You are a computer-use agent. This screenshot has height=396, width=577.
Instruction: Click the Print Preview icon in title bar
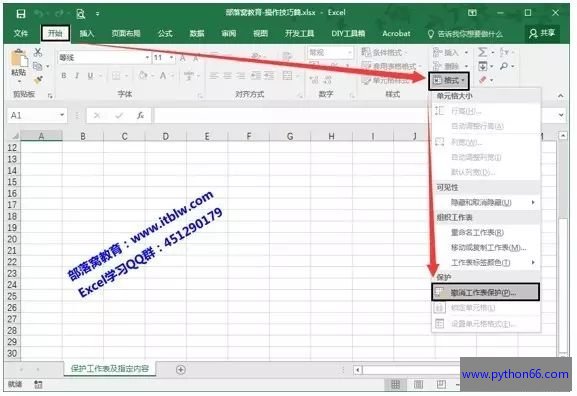pyautogui.click(x=81, y=14)
